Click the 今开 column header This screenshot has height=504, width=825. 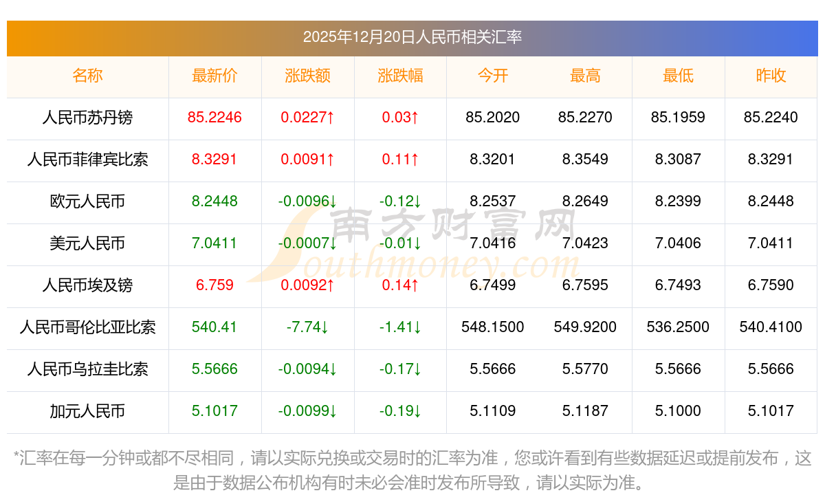tap(493, 76)
